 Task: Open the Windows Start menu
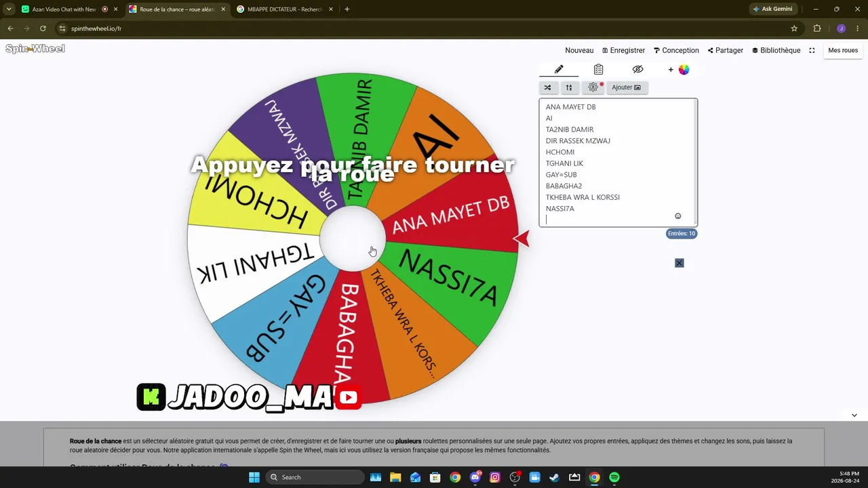[254, 477]
